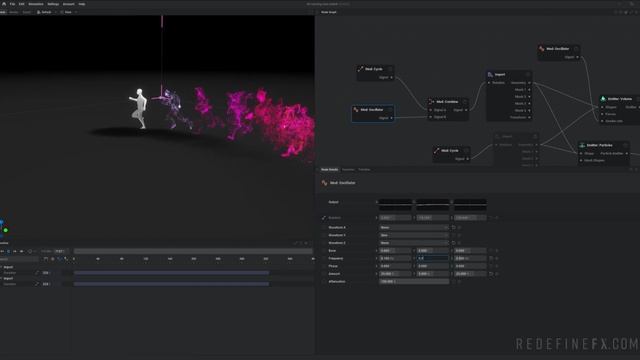Select the Mod: Combine node title
640x360 pixels.
[447, 102]
